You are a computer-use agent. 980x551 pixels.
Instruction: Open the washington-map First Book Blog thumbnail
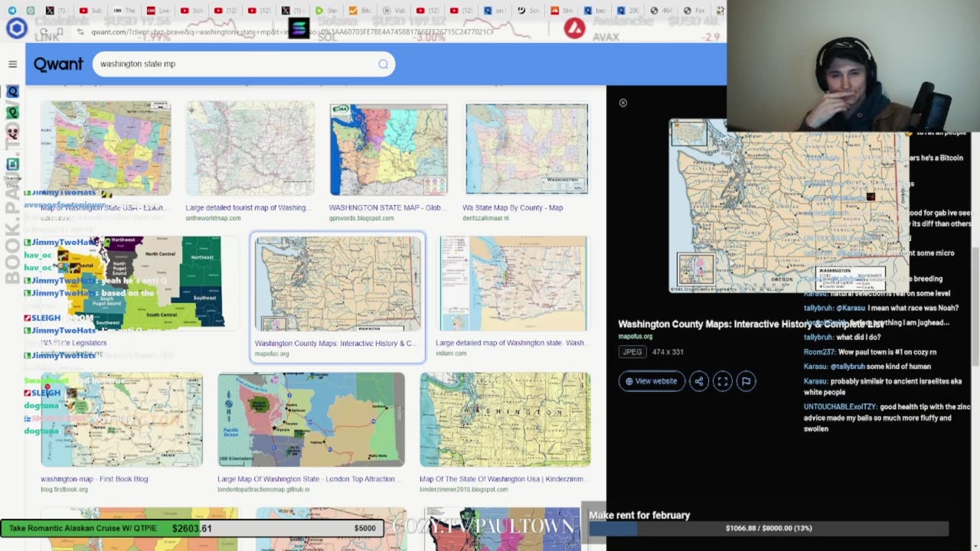click(122, 419)
